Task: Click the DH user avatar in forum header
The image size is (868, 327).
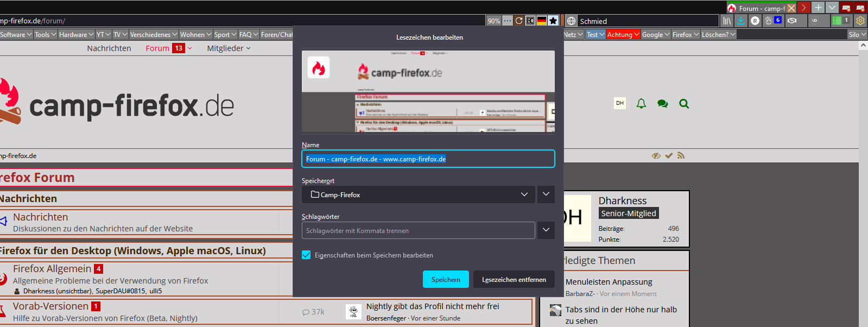Action: point(620,103)
